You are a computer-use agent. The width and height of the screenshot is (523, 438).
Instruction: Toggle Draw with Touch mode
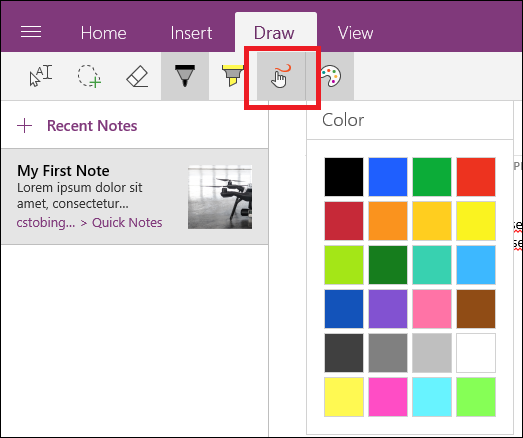[x=281, y=76]
